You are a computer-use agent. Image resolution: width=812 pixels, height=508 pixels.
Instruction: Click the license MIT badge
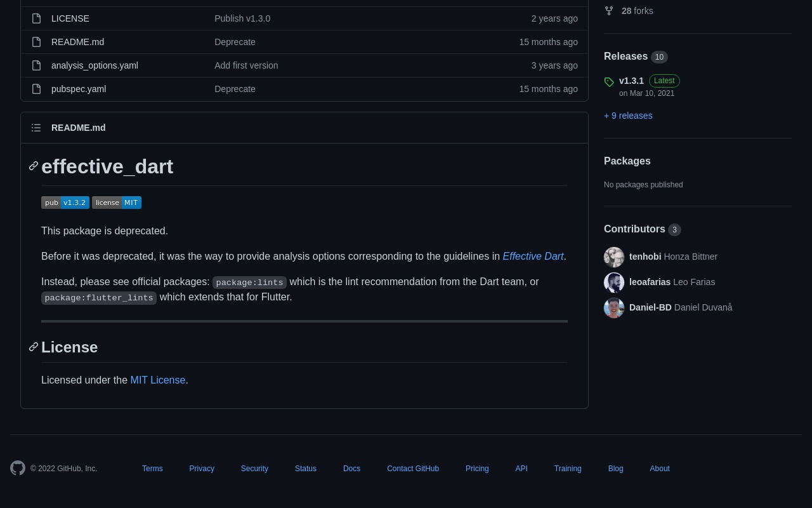[x=117, y=203]
